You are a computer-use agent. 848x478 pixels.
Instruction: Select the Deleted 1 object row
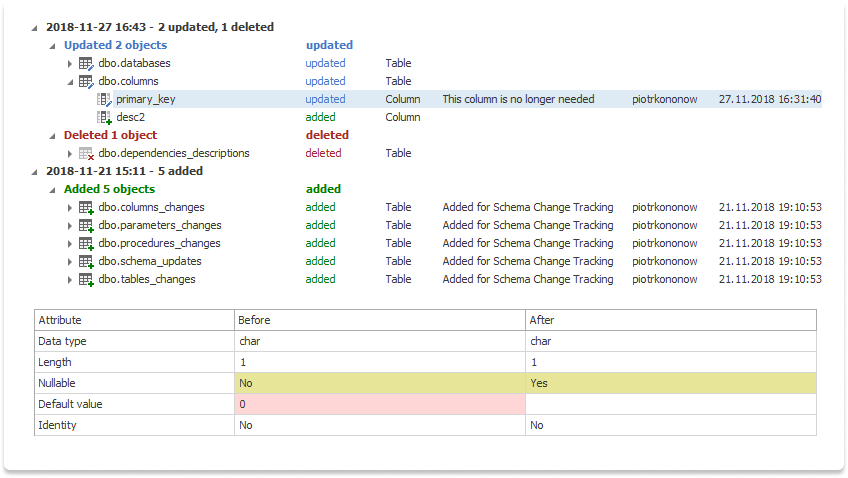pos(110,135)
